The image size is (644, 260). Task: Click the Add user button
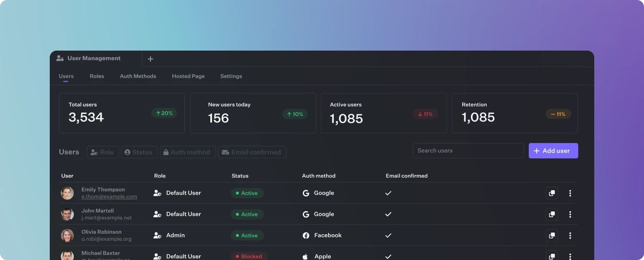[x=553, y=151]
